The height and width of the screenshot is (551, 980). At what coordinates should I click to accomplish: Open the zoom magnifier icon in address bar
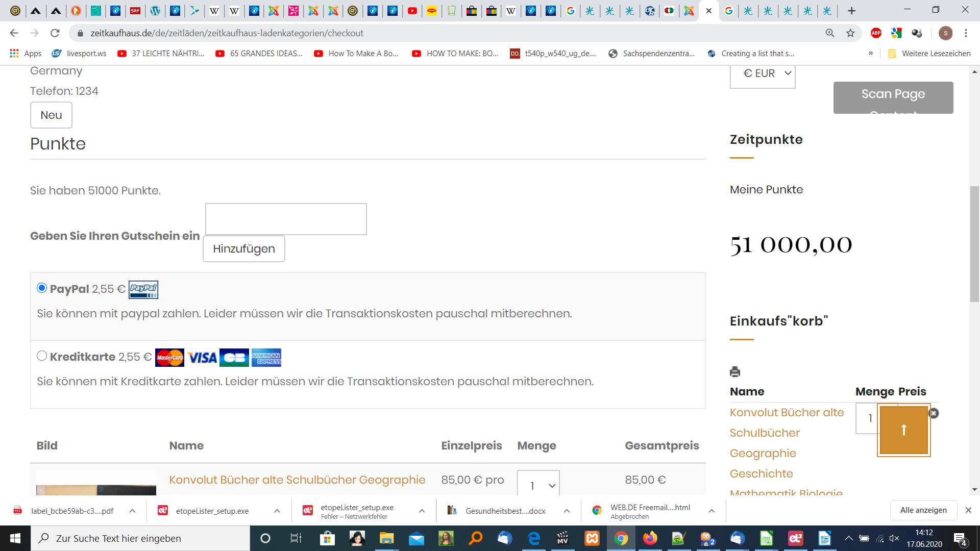point(830,33)
